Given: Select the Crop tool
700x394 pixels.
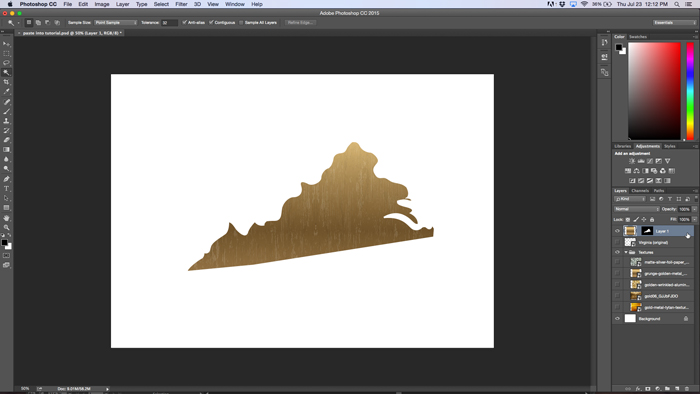Looking at the screenshot, I should click(x=6, y=82).
